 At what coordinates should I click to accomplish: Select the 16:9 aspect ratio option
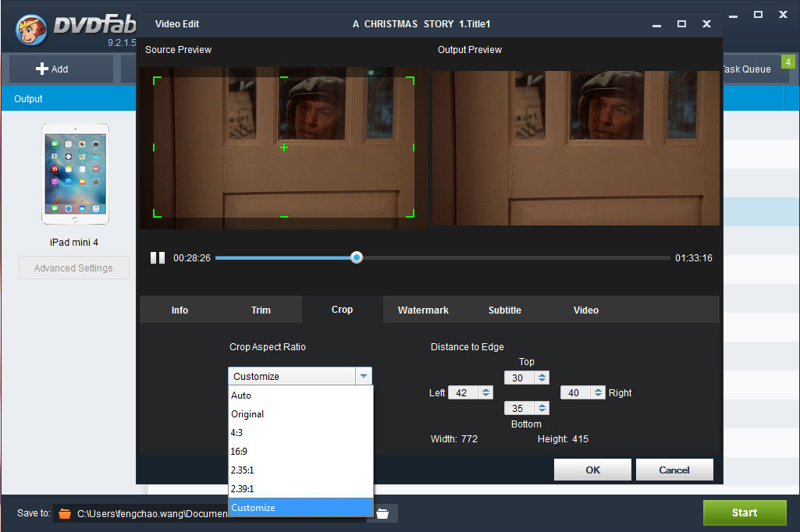pos(239,452)
